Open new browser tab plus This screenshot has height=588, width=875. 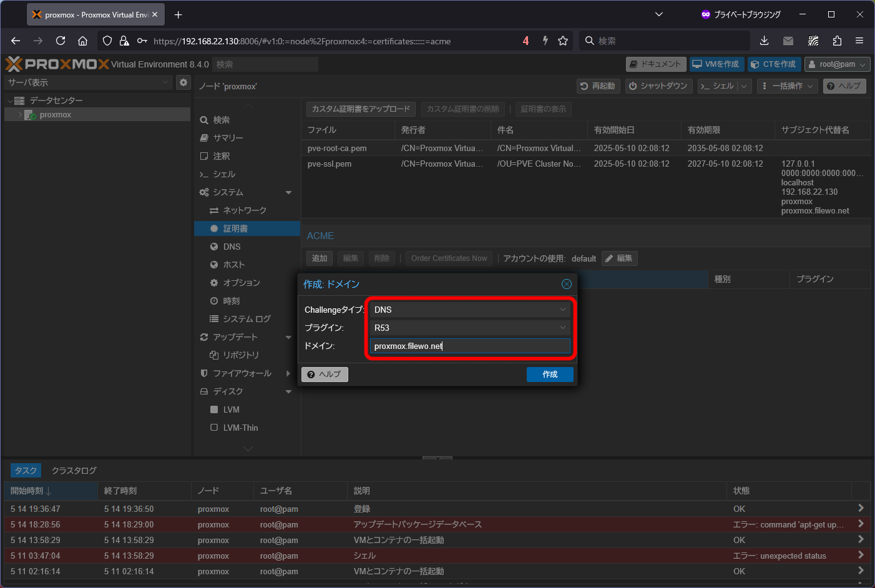tap(178, 14)
